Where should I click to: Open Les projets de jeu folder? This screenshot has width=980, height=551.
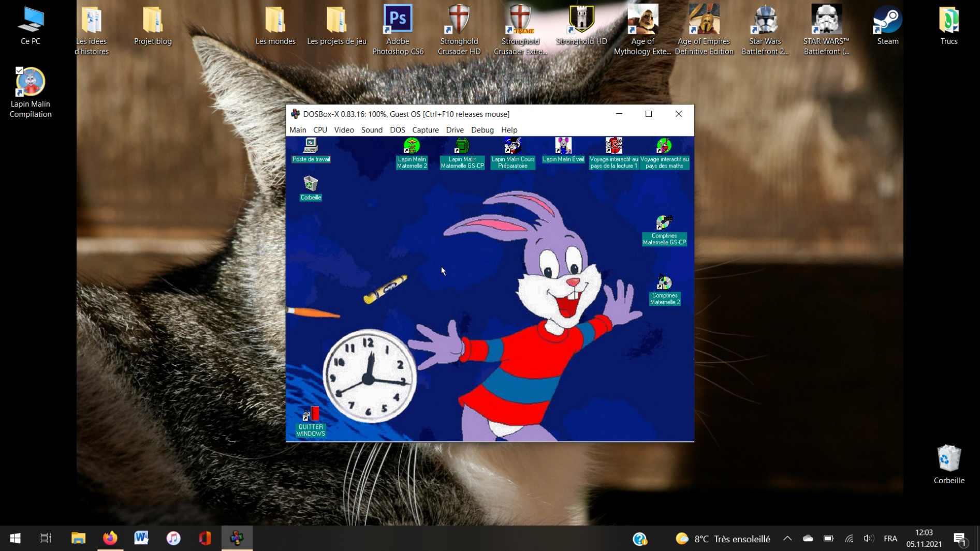tap(337, 26)
